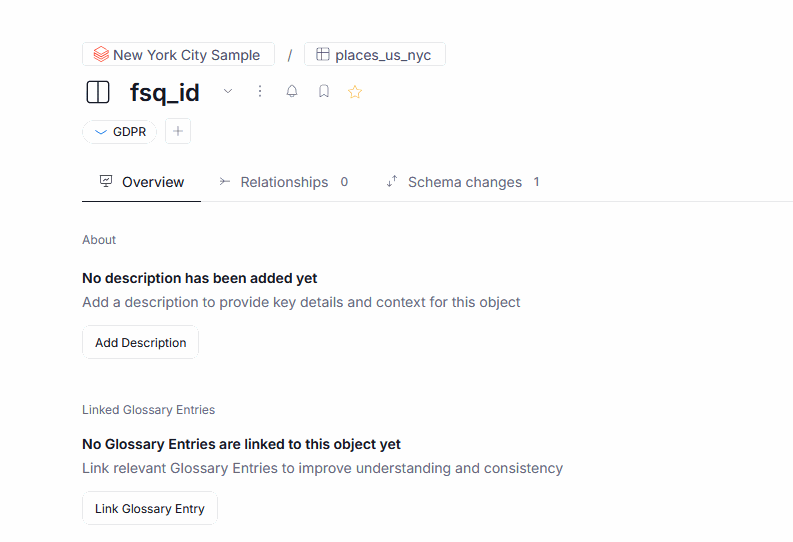Switch to the Schema changes tab
This screenshot has width=793, height=542.
tap(464, 182)
